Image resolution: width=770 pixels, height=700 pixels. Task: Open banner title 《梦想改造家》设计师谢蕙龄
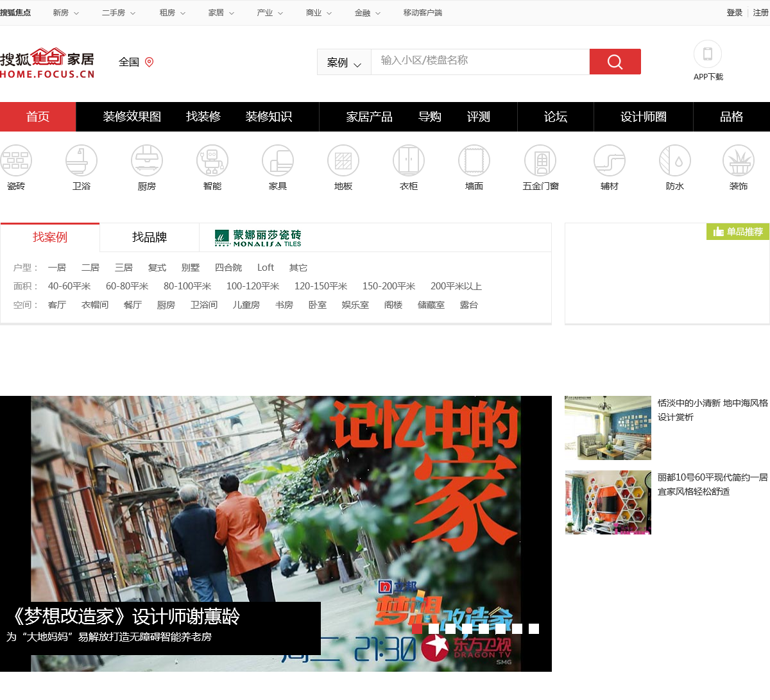pyautogui.click(x=123, y=617)
